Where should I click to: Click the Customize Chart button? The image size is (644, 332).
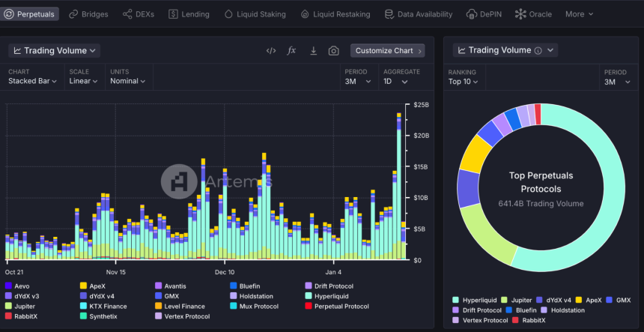(388, 50)
